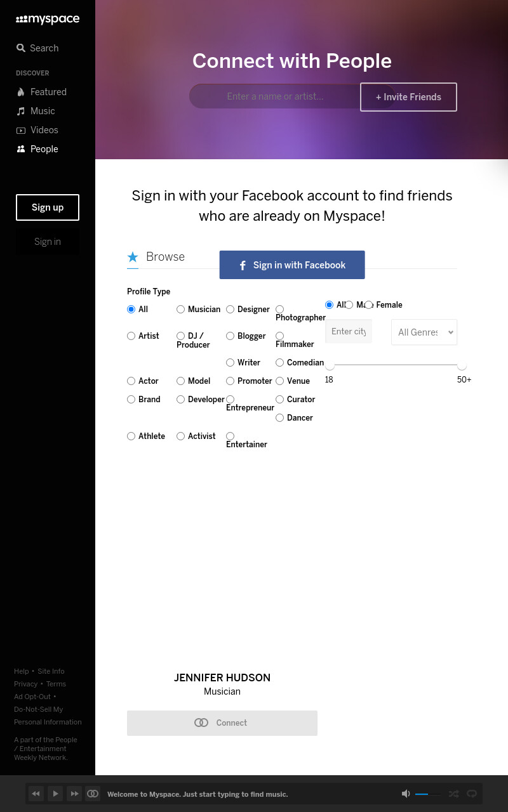The height and width of the screenshot is (812, 508).
Task: Go to the Music section
Action: click(x=36, y=111)
